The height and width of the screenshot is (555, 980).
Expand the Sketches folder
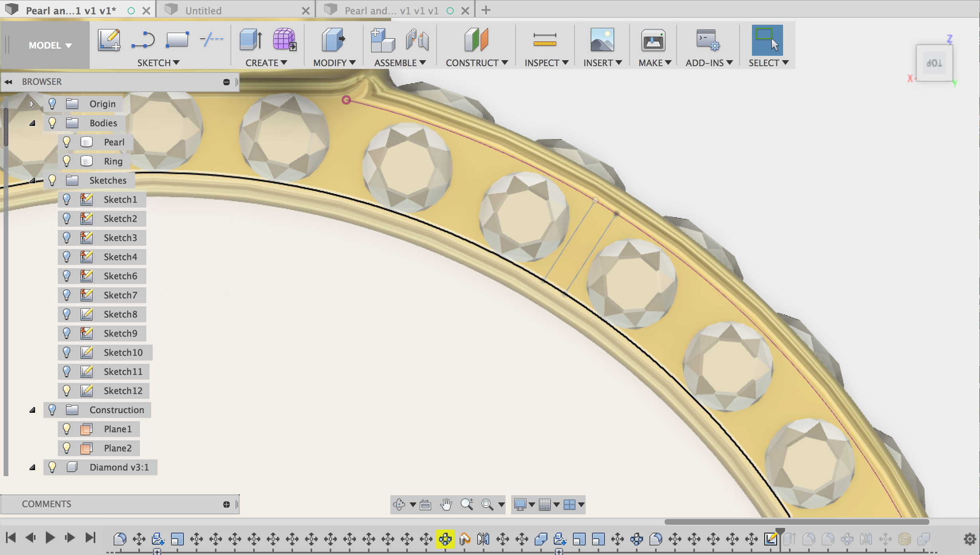click(x=32, y=180)
